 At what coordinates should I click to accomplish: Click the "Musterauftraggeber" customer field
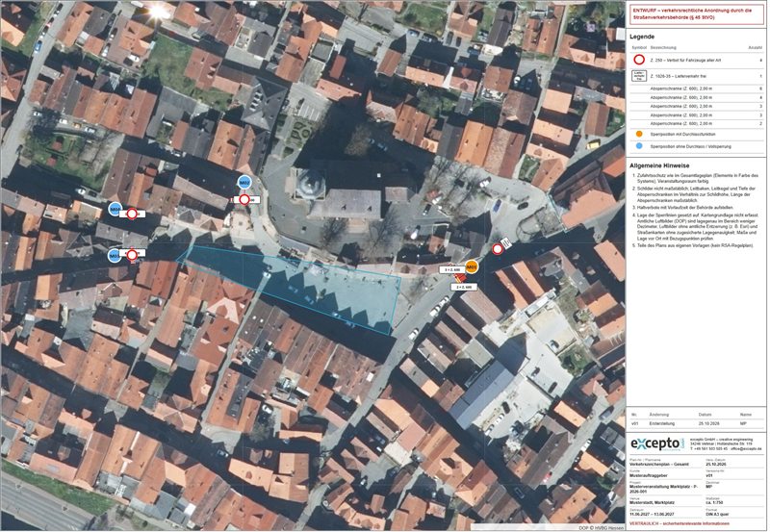click(x=649, y=475)
